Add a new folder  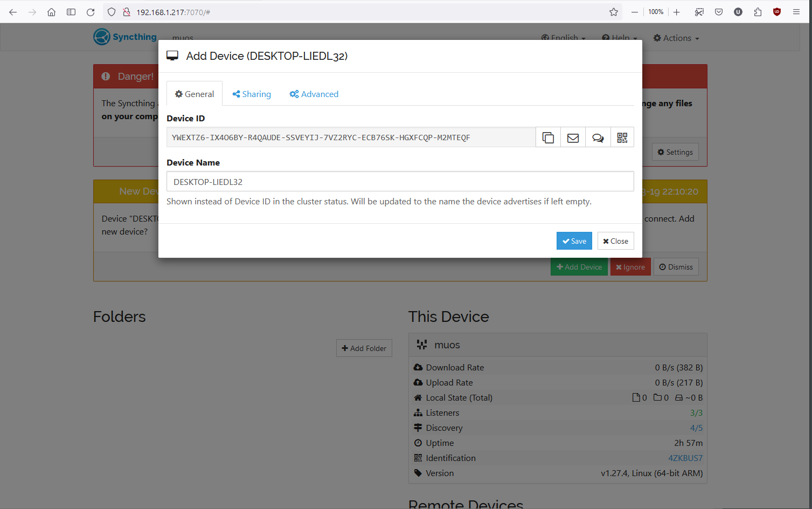click(364, 348)
